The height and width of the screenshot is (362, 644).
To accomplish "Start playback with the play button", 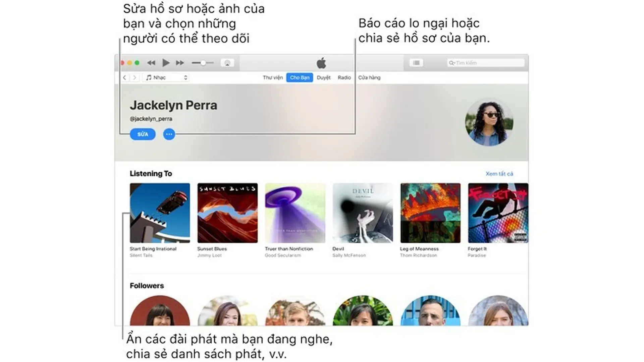I will [x=165, y=63].
